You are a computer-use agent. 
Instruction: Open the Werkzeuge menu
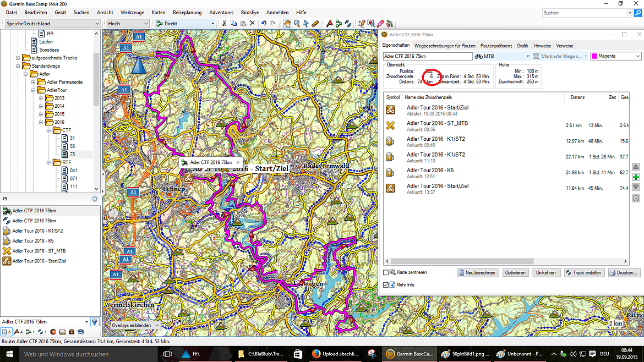point(132,12)
